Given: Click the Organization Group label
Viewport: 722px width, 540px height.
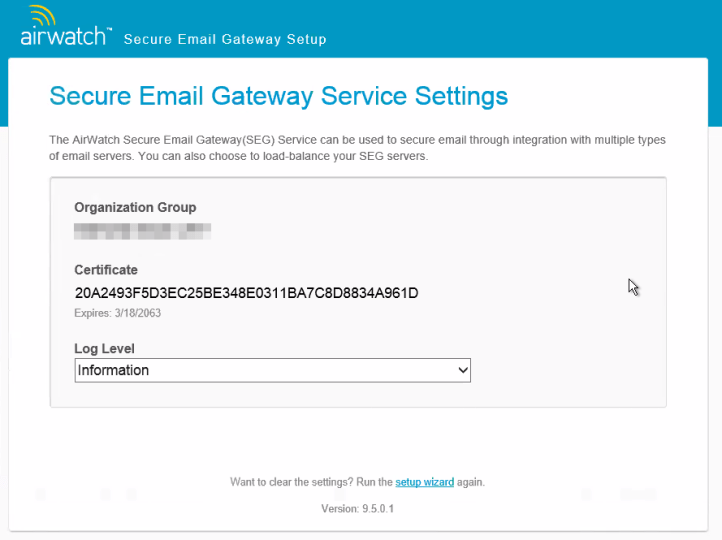Looking at the screenshot, I should [x=135, y=207].
